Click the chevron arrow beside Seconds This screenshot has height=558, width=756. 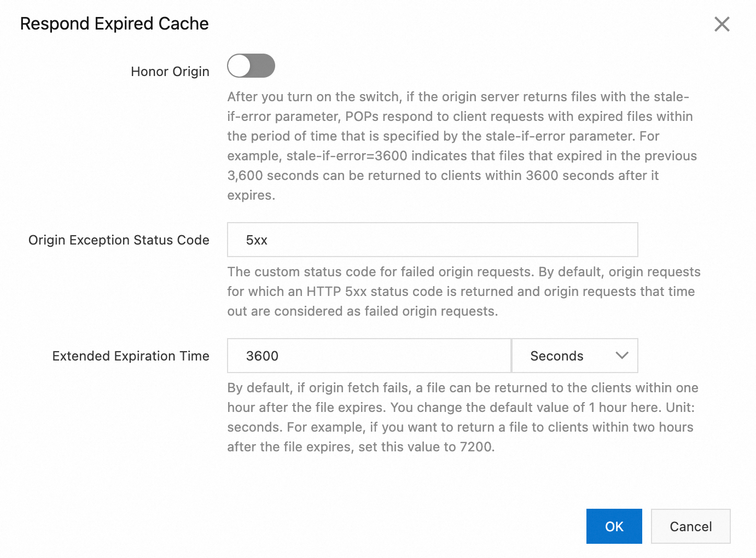[621, 356]
